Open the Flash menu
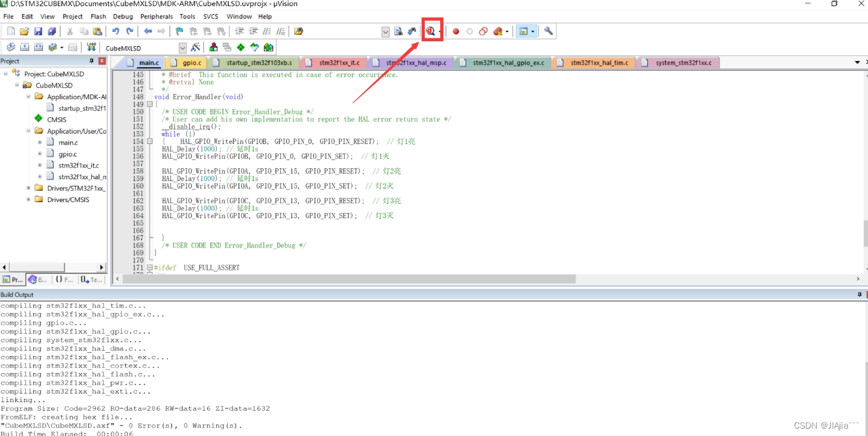868x436 pixels. (x=98, y=17)
